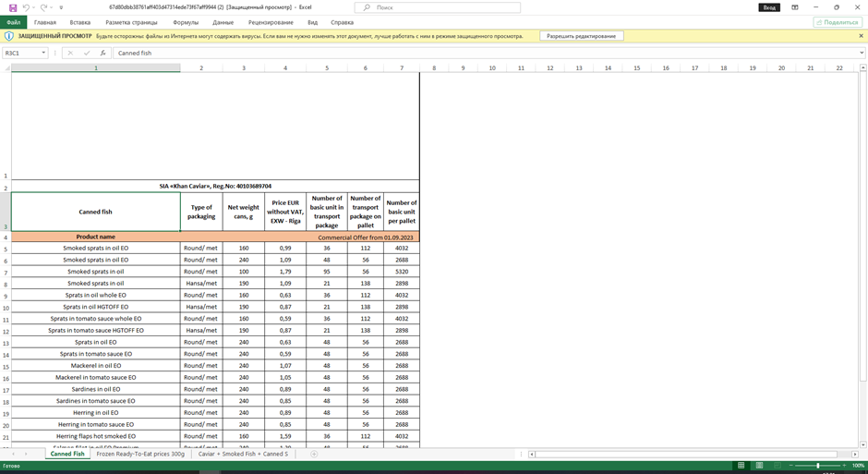Click the zoom out minus icon
868x474 pixels.
coord(792,466)
